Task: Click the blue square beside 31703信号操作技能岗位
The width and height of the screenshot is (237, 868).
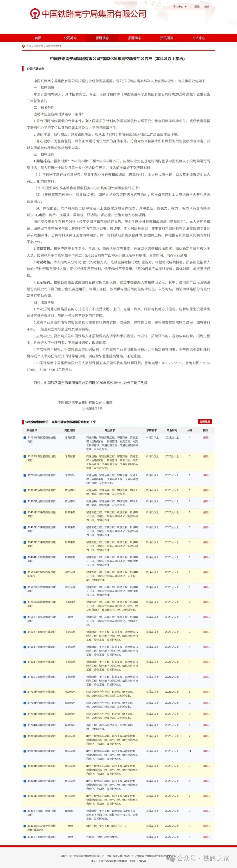Action: [25, 714]
